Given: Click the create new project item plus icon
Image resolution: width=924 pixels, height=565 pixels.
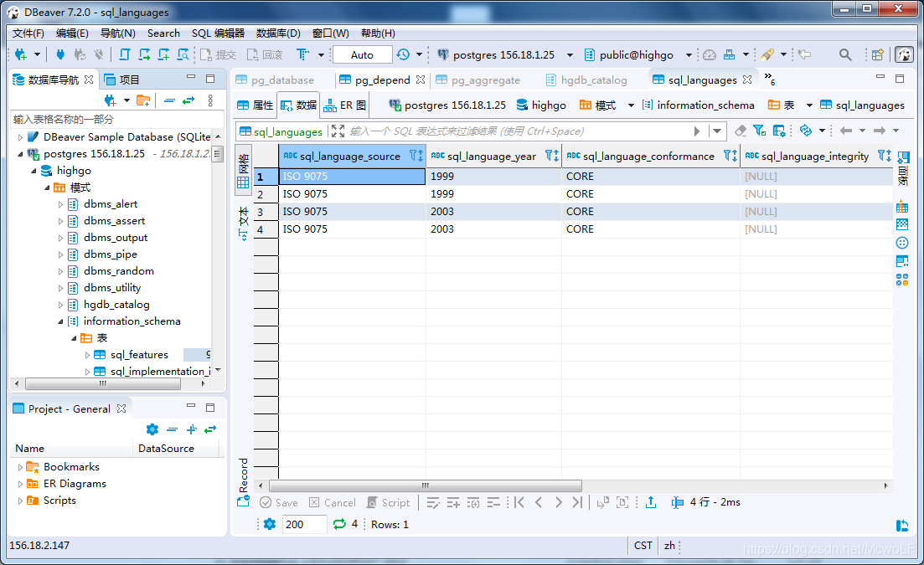Looking at the screenshot, I should 192,429.
